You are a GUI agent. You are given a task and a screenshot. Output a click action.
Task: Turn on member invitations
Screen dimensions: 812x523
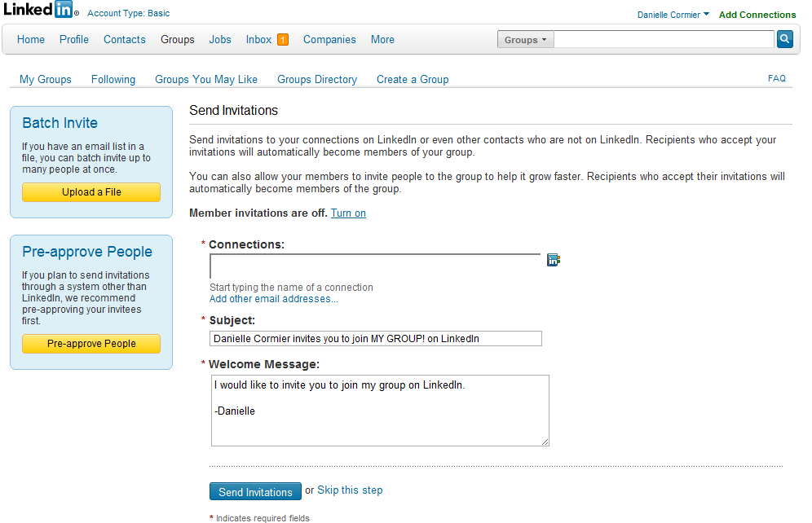348,213
